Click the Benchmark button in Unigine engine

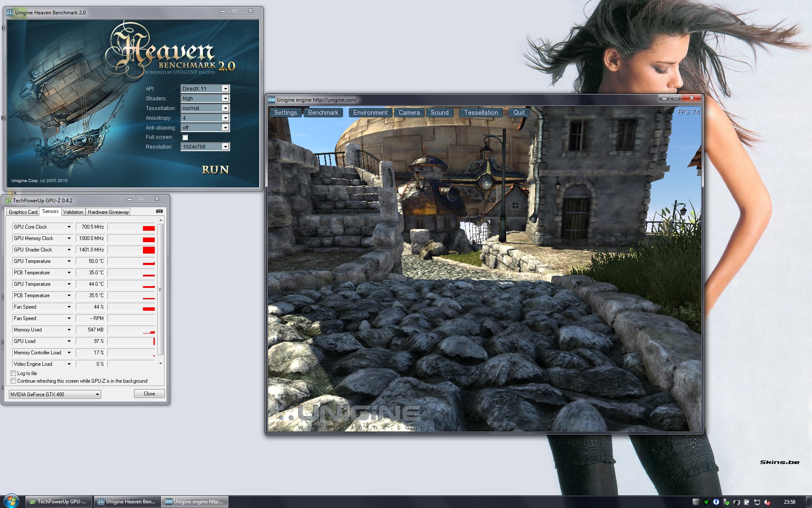click(323, 113)
